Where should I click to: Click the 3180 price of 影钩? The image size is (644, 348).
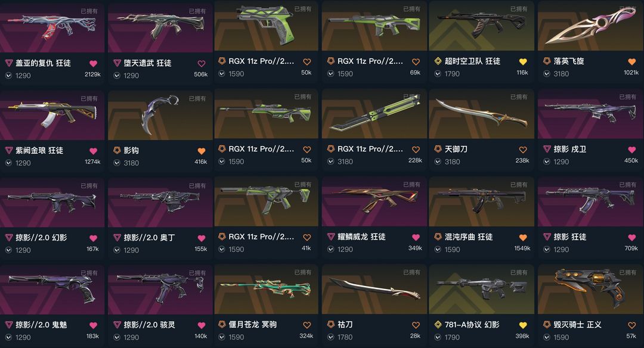coord(131,163)
